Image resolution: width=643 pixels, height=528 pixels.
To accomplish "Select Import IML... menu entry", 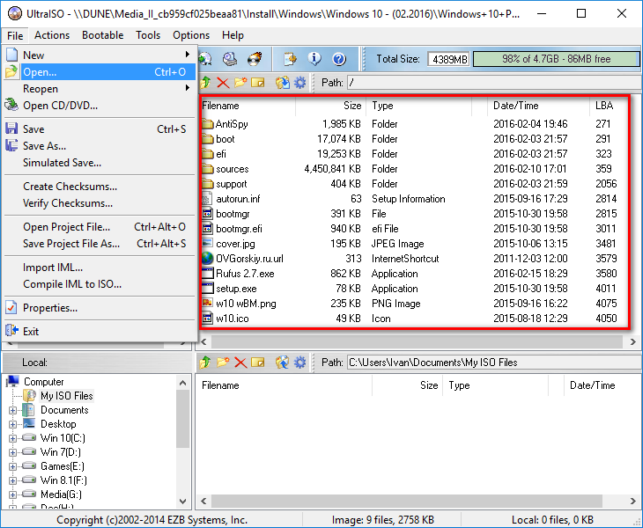I will coord(100,268).
